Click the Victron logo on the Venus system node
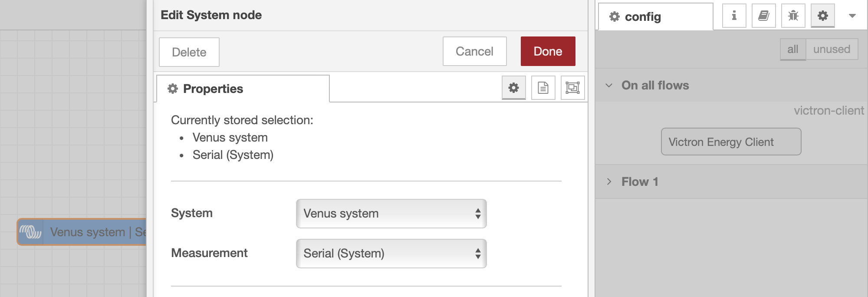Image resolution: width=868 pixels, height=297 pixels. click(30, 232)
